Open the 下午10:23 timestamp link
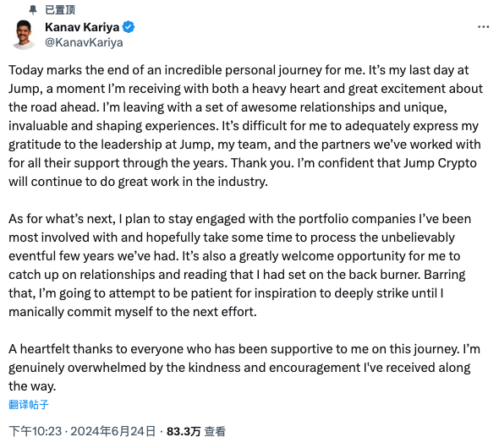499x448 pixels. click(35, 431)
